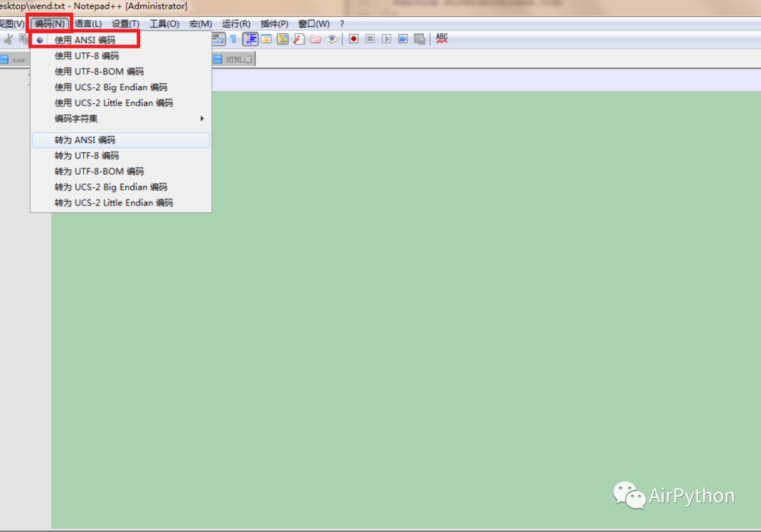Open the 设置(T) menu

tap(125, 24)
